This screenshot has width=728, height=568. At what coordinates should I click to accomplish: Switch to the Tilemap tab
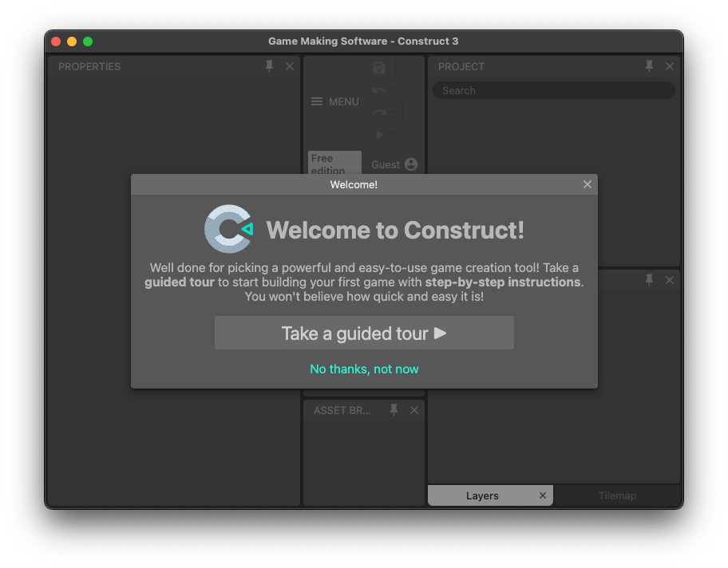pos(617,495)
